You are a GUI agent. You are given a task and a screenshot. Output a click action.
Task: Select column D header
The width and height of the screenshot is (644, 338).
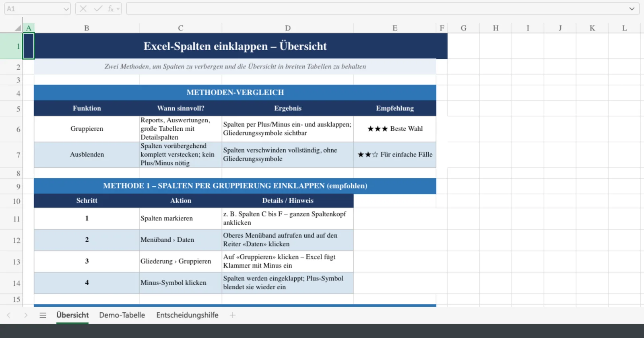pos(288,28)
